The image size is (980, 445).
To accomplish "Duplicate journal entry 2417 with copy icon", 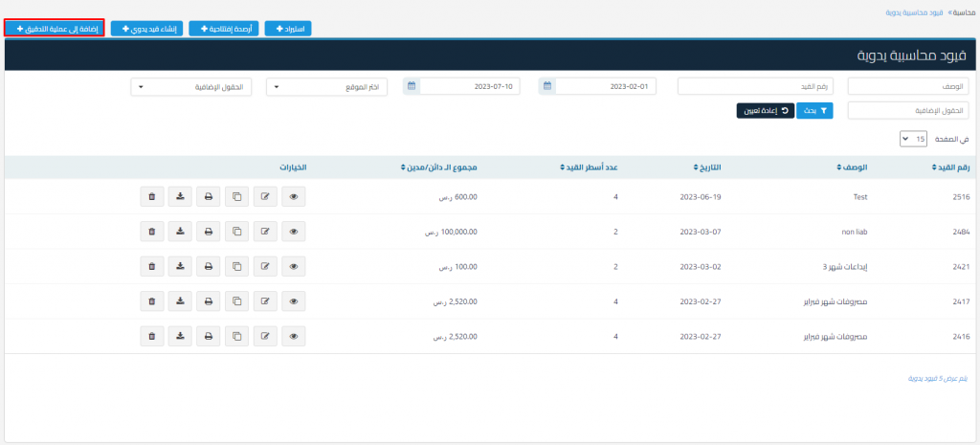I will pos(236,302).
